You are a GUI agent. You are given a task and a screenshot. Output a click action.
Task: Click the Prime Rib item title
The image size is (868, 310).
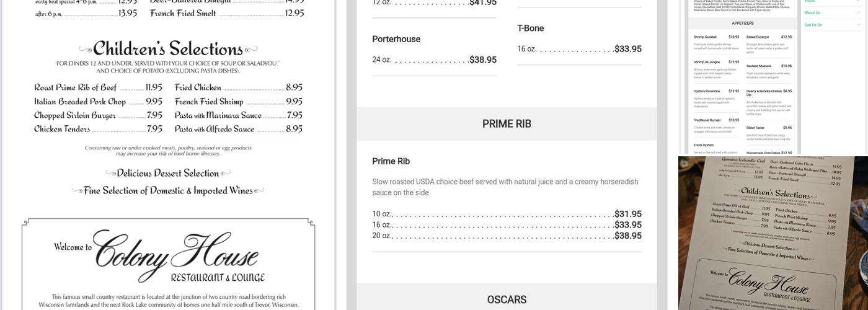[x=391, y=161]
